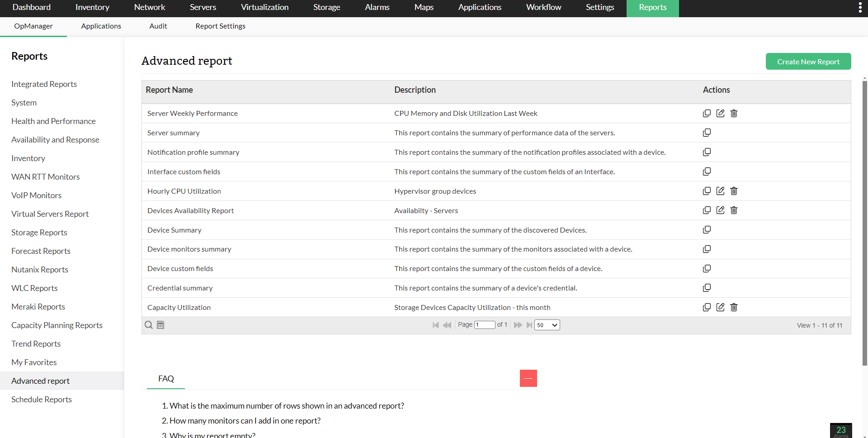The image size is (868, 438).
Task: Switch to the Audit tab
Action: [158, 26]
